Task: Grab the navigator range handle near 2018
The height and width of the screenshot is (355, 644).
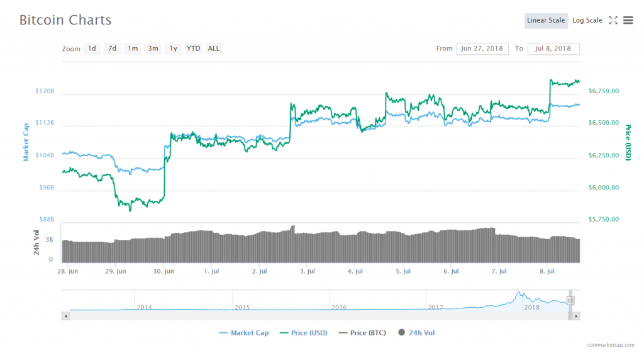Action: pyautogui.click(x=570, y=301)
